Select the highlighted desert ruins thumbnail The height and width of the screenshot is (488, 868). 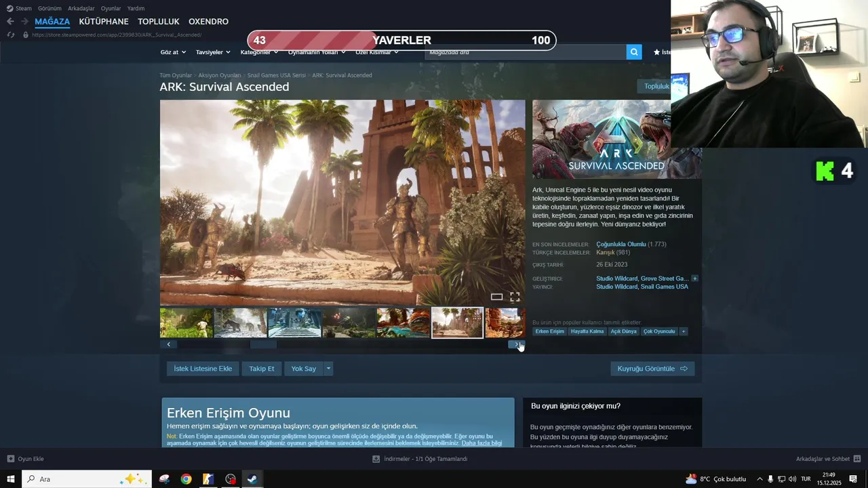coord(458,323)
